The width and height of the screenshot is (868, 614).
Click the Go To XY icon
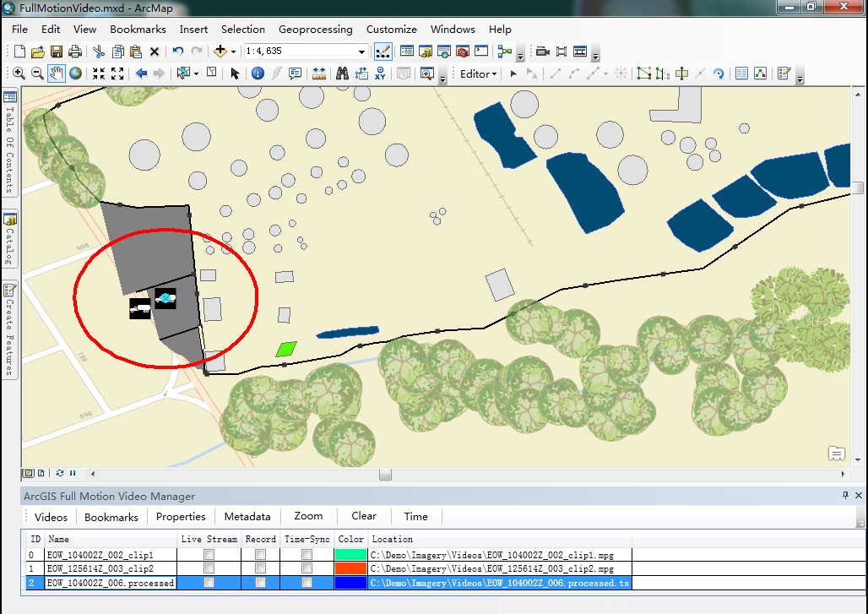(x=380, y=73)
